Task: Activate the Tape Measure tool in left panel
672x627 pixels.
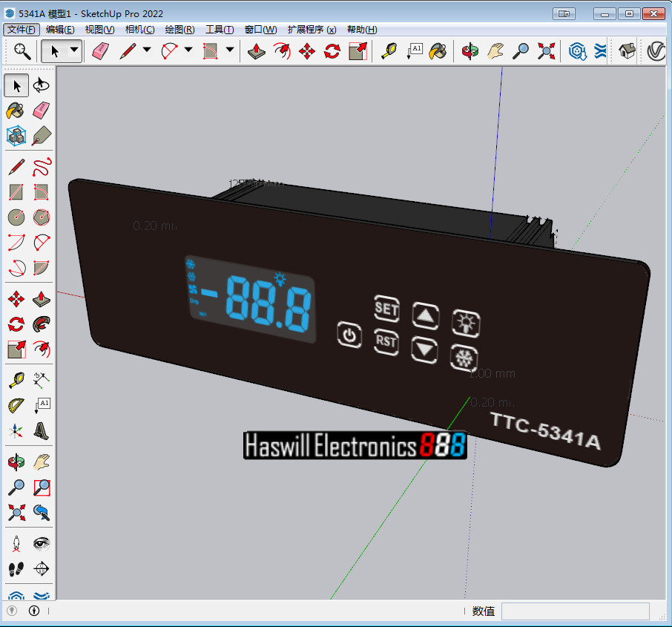Action: tap(16, 380)
